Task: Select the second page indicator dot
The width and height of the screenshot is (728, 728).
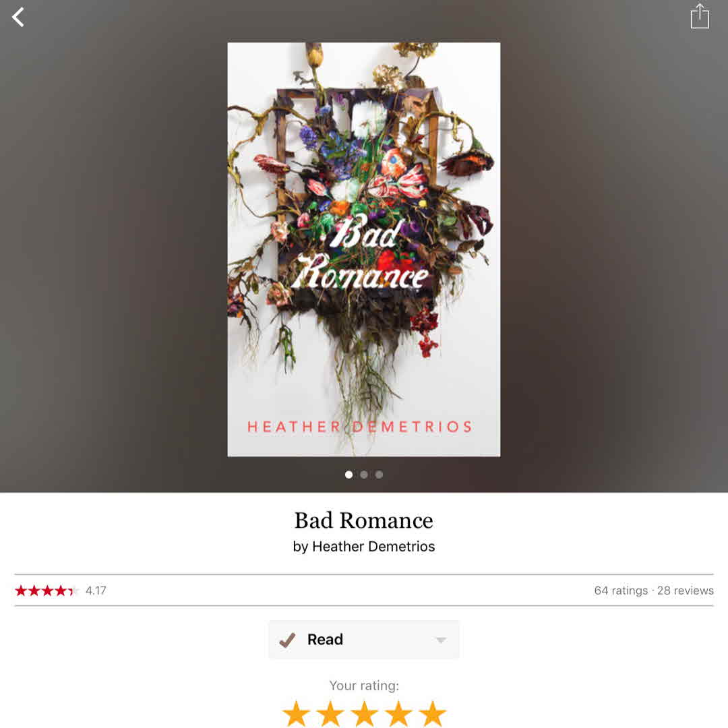Action: pos(364,475)
